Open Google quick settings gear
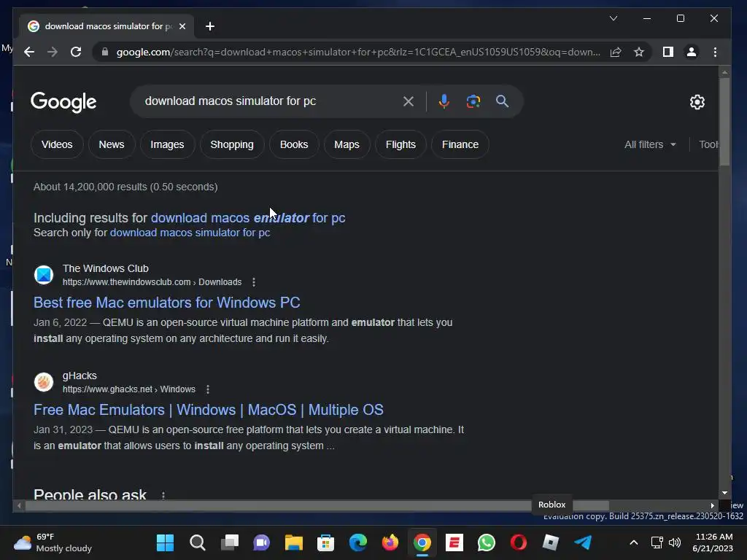The height and width of the screenshot is (560, 747). click(697, 101)
